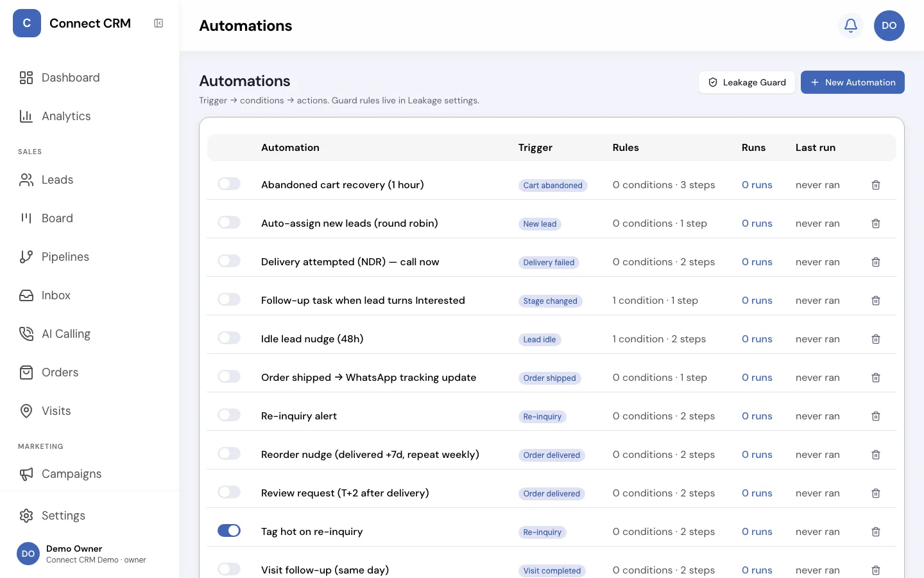Open Tag hot on re-inquiry automation
The image size is (924, 578).
click(x=312, y=532)
